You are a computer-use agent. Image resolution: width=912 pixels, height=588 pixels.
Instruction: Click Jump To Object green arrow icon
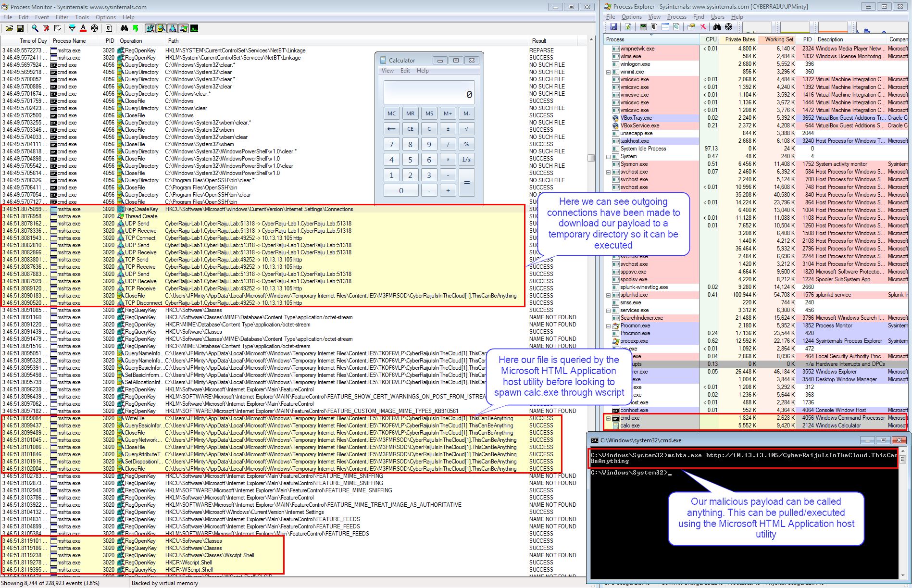135,29
